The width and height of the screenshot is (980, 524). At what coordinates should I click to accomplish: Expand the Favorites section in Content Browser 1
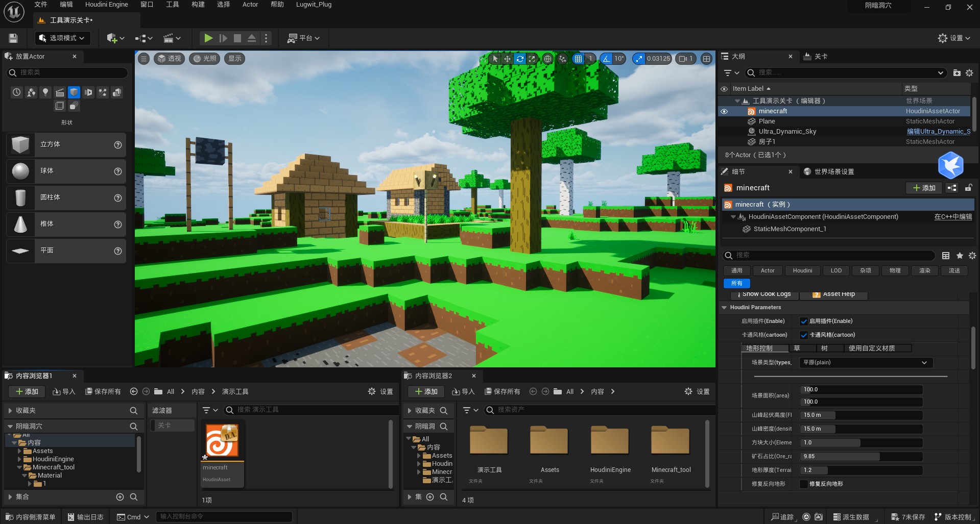click(10, 411)
